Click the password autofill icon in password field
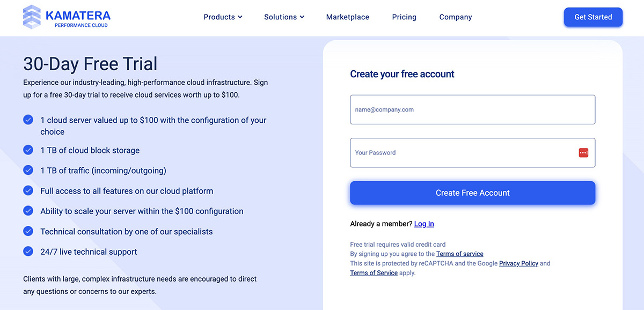Image resolution: width=644 pixels, height=310 pixels. (583, 152)
